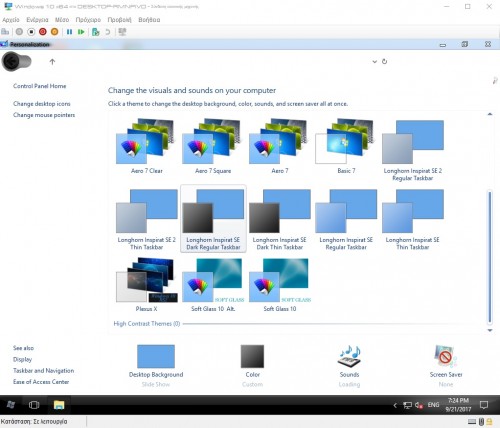
Task: Select the Soft Glass 10 theme
Action: tap(280, 284)
